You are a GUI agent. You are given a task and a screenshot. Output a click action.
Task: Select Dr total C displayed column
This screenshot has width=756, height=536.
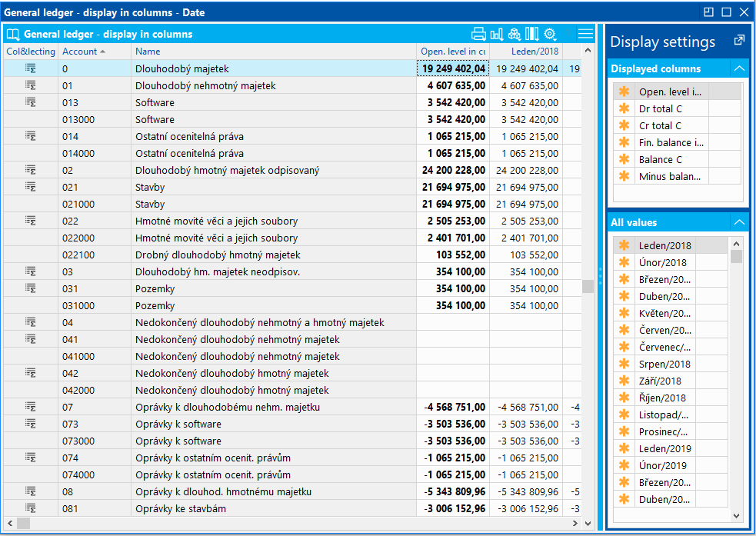[x=677, y=108]
